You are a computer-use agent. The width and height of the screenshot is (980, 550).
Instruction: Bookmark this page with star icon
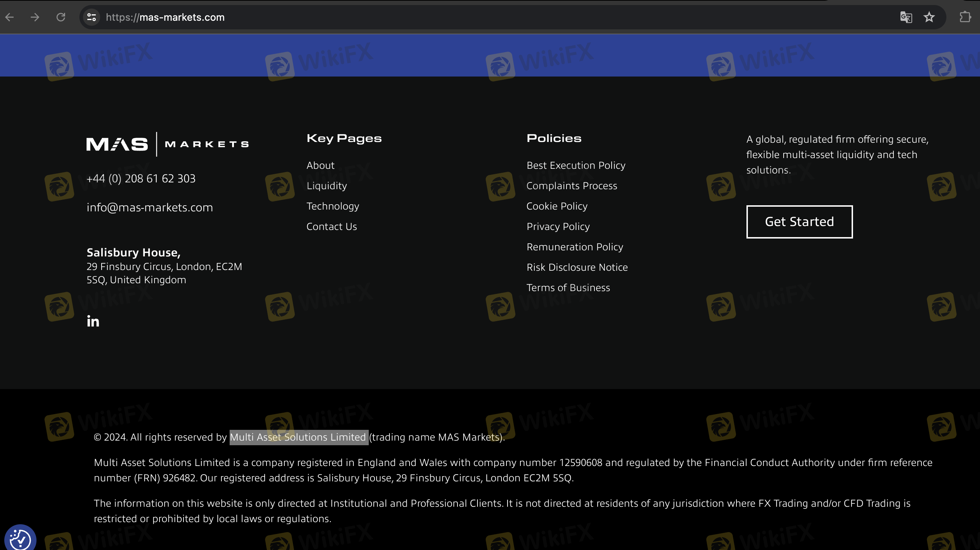[929, 17]
